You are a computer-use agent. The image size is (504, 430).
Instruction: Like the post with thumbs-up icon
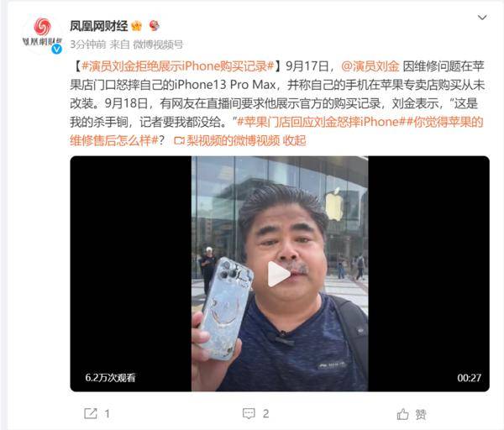click(402, 414)
